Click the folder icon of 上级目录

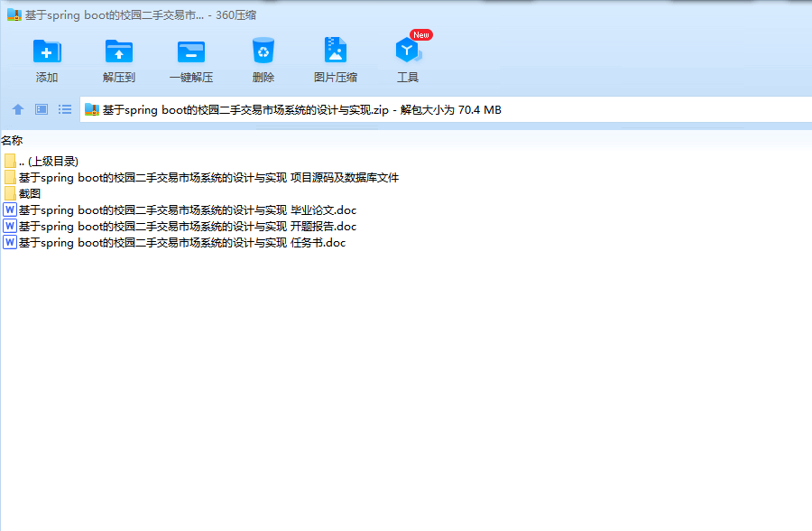[x=10, y=161]
